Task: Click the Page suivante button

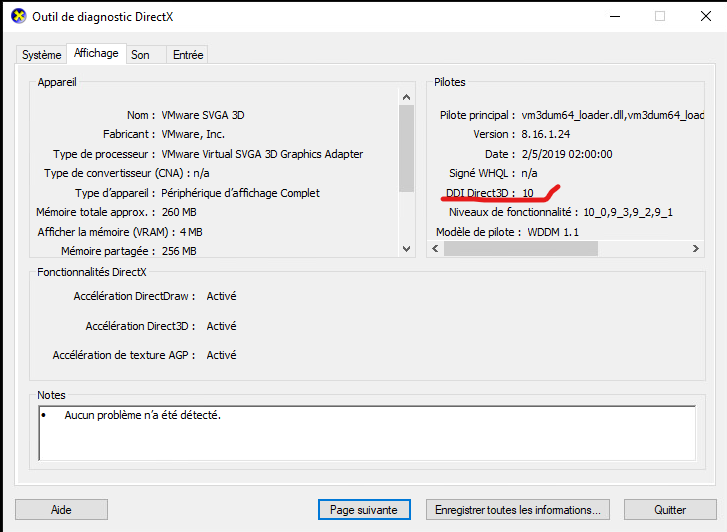Action: click(364, 510)
